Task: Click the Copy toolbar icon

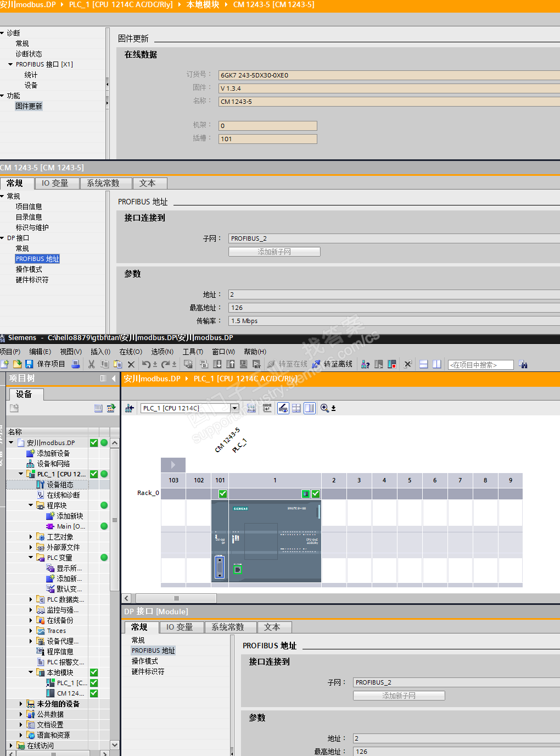Action: click(104, 364)
